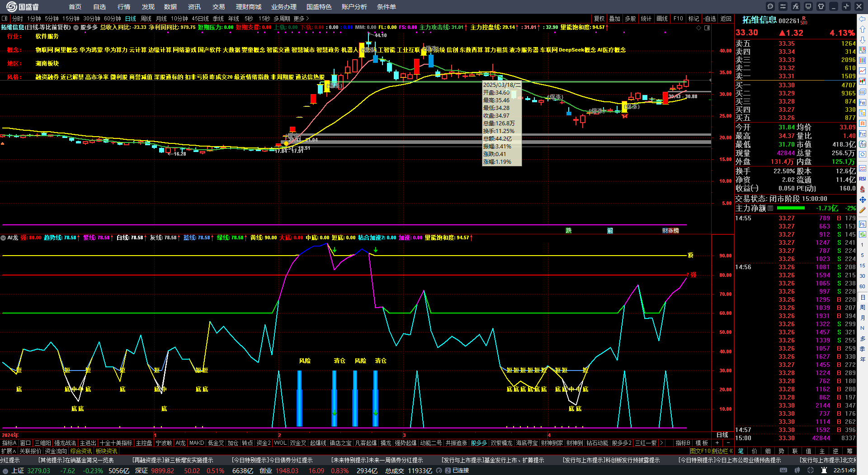Click the keyboard icon in status bar
This screenshot has height=475, width=868.
pos(783,470)
